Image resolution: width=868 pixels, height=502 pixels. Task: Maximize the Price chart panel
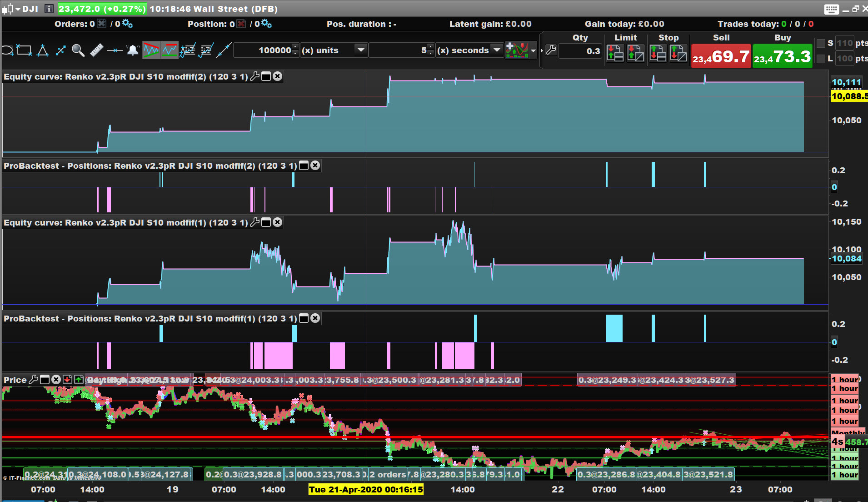(x=45, y=380)
